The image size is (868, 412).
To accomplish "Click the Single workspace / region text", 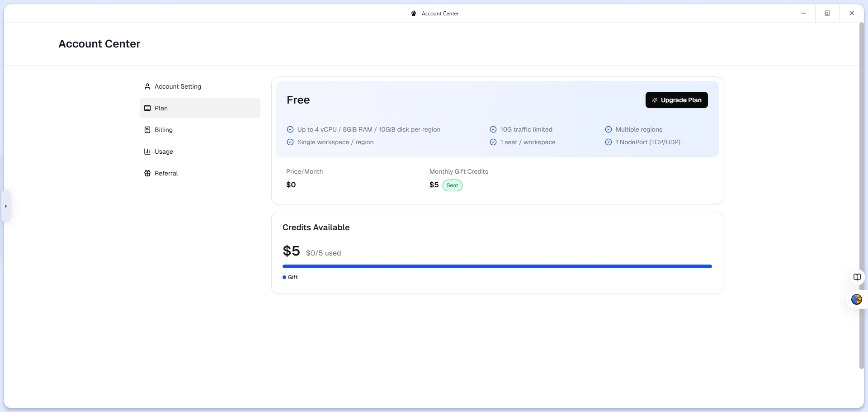I will tap(335, 142).
